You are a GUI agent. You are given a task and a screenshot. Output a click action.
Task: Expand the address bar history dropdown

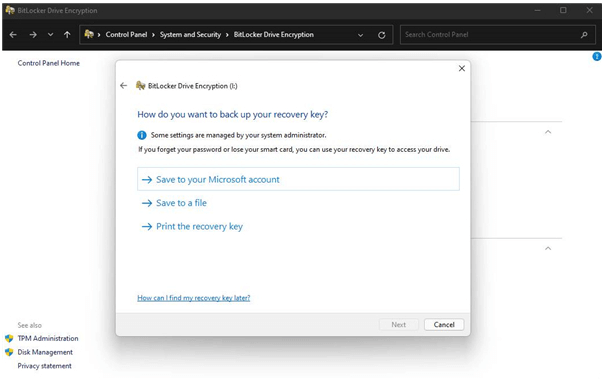361,35
